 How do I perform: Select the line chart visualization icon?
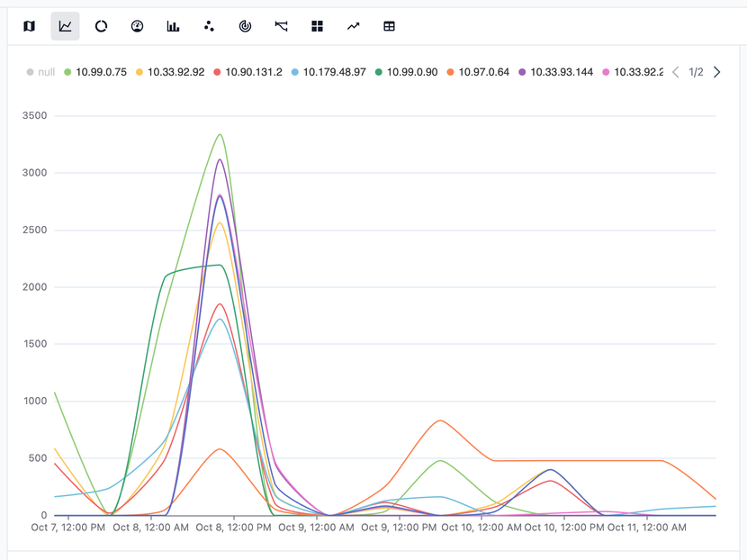65,26
